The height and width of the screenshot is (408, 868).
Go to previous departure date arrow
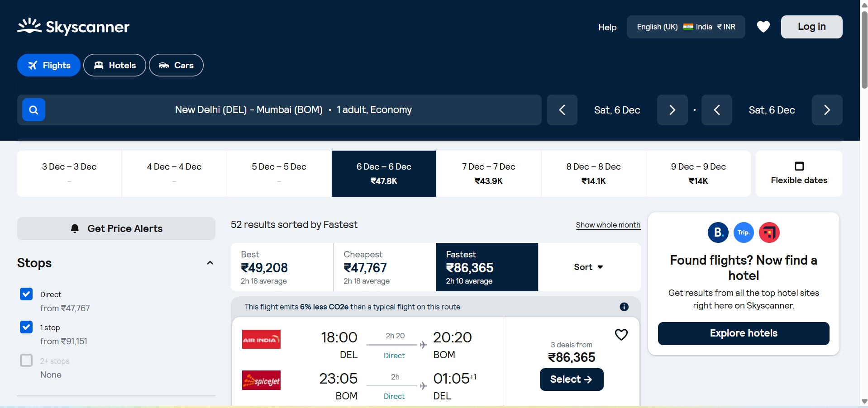tap(562, 110)
